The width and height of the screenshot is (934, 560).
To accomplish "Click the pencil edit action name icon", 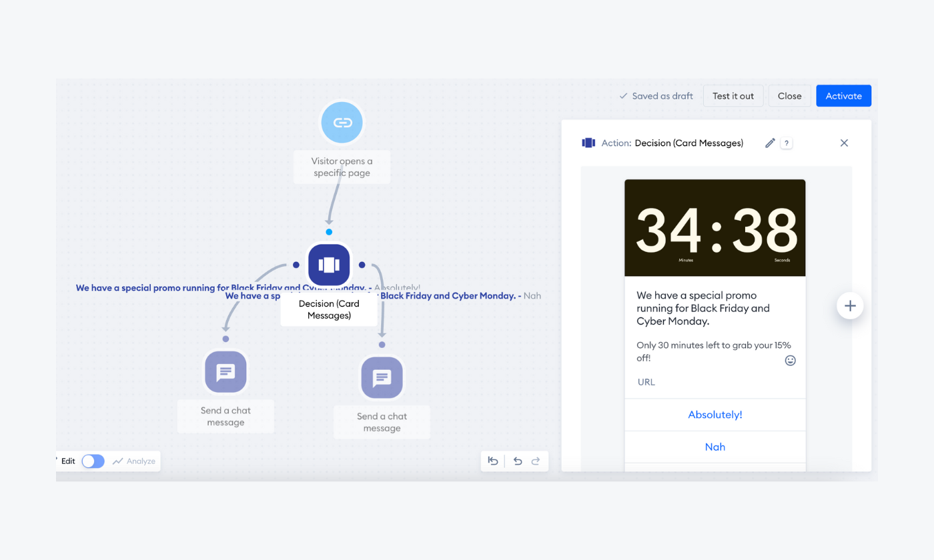I will [770, 143].
